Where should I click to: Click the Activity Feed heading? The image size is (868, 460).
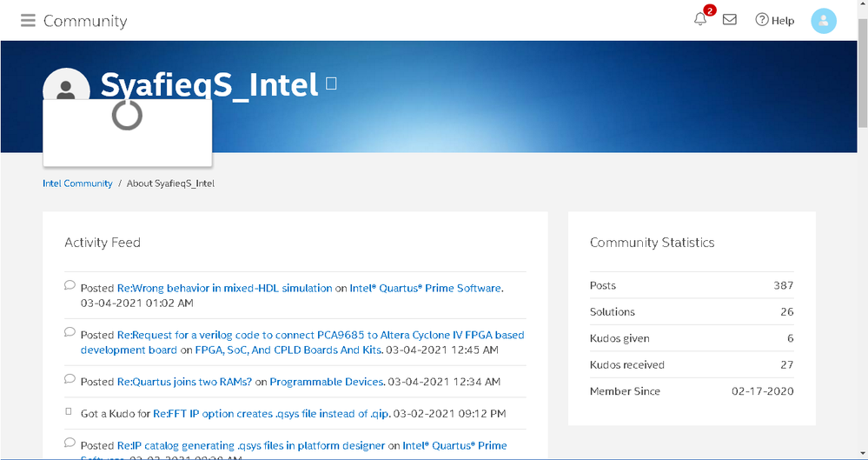[x=103, y=243]
